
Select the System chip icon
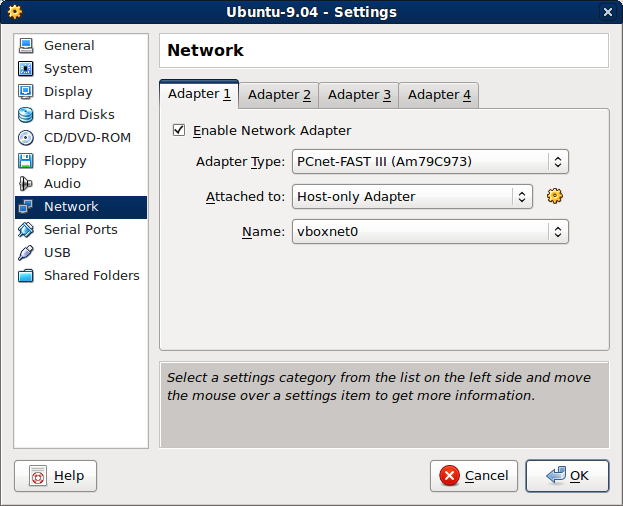26,69
